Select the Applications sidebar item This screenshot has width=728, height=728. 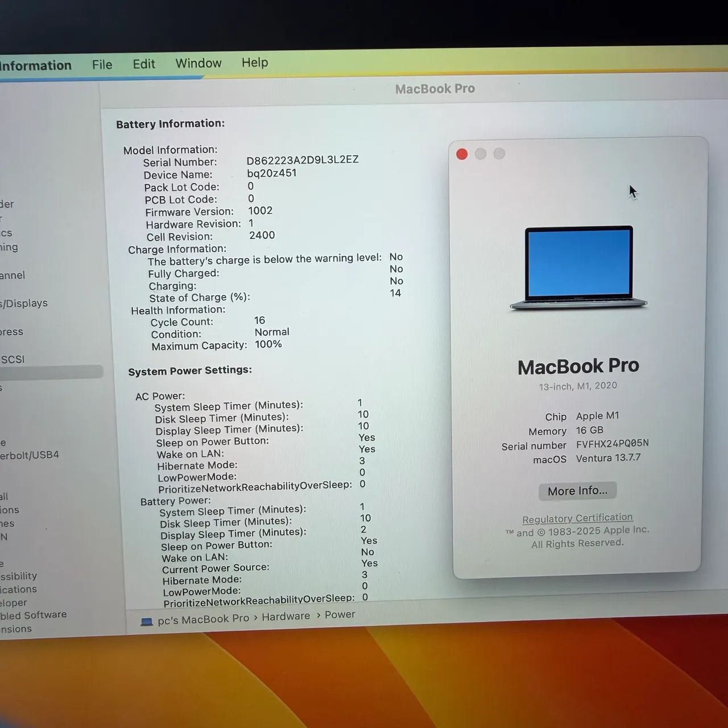18,589
